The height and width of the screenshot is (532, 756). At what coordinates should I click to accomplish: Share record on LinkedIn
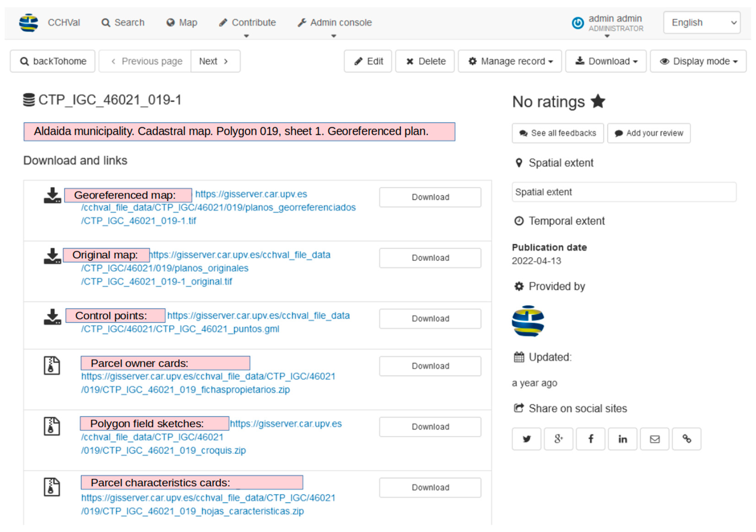tap(622, 439)
